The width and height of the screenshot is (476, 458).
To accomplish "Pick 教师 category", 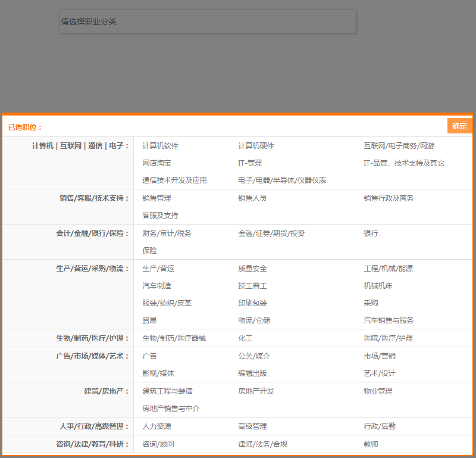I will [371, 444].
